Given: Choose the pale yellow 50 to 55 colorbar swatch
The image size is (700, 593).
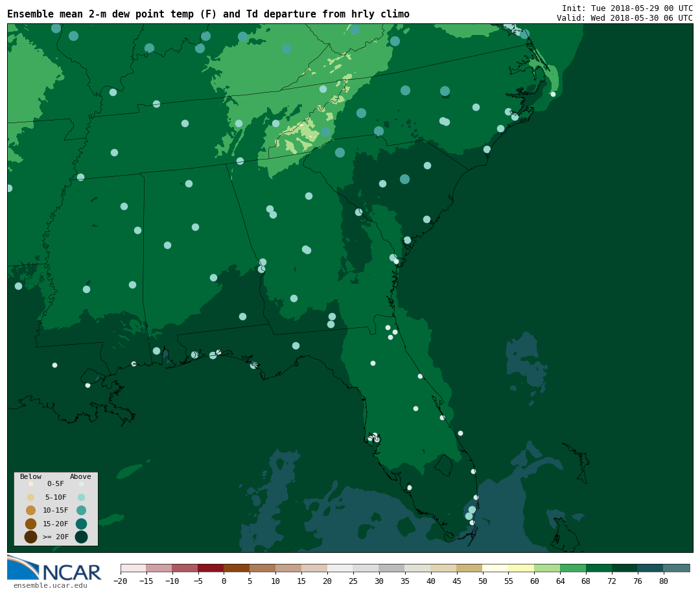Looking at the screenshot, I should (495, 568).
